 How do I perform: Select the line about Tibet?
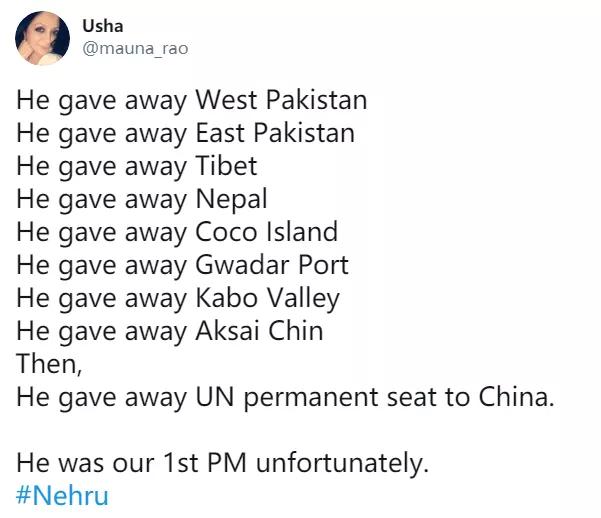[x=137, y=166]
